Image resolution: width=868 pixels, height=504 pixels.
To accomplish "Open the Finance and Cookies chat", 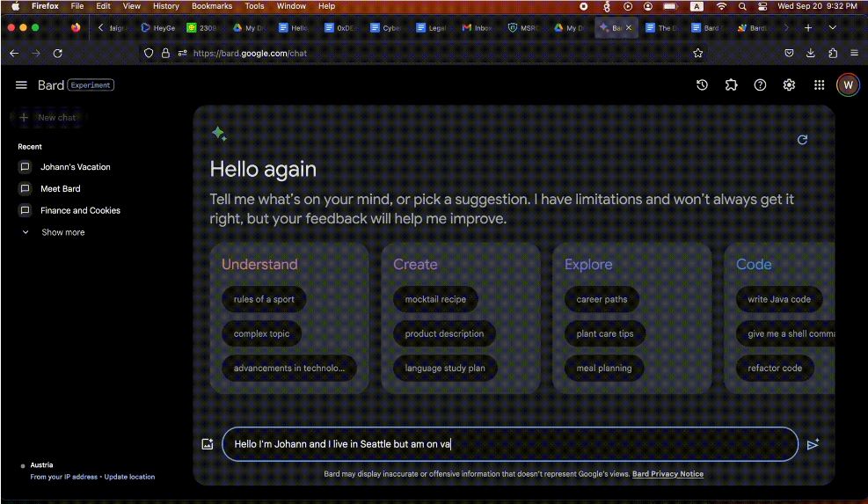I will pyautogui.click(x=80, y=210).
